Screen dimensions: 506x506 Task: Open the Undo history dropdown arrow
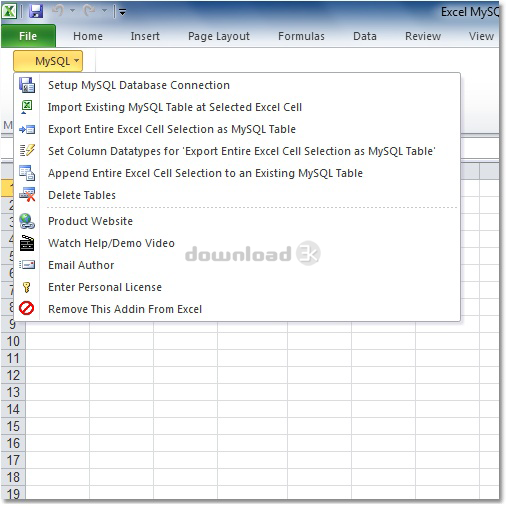pos(72,11)
